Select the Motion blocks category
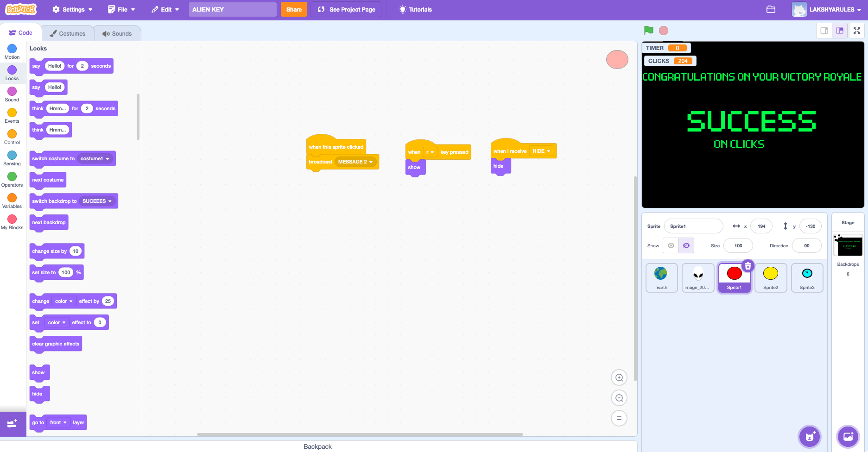868x452 pixels. [12, 51]
